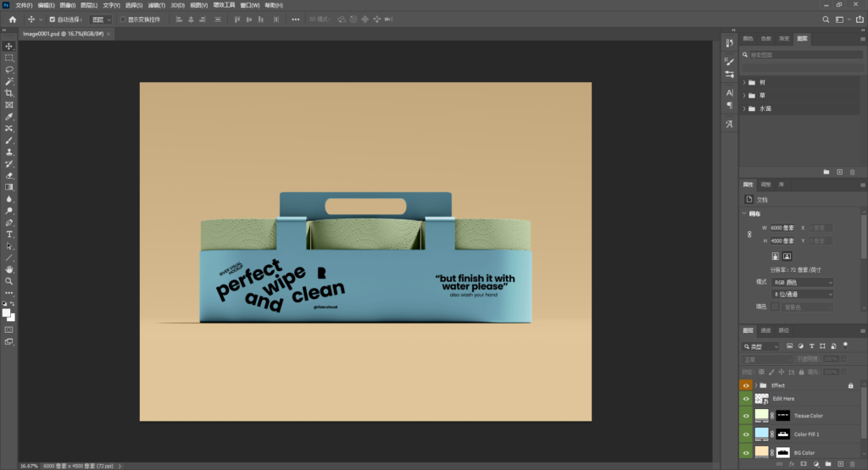
Task: Open the Character panel icon in dock
Action: [730, 92]
